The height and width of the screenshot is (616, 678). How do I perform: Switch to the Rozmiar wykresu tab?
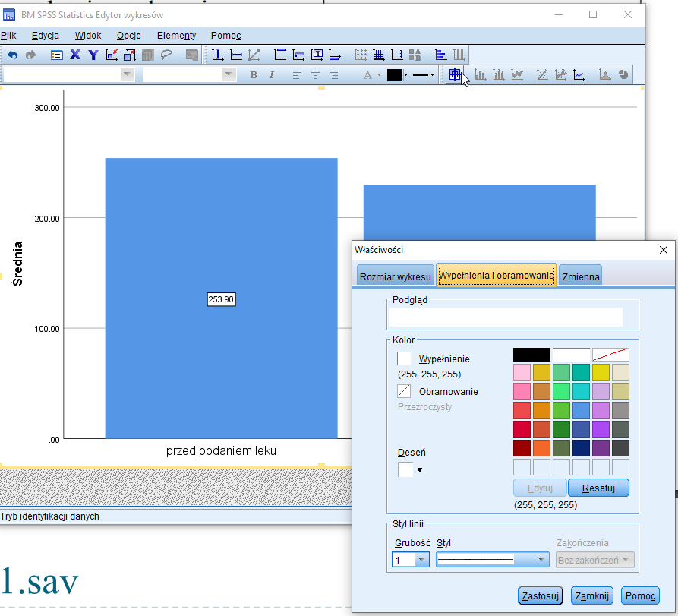(x=395, y=276)
